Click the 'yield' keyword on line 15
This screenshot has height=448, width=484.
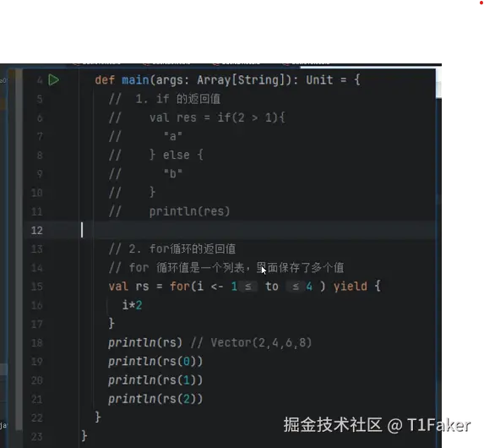tap(351, 286)
